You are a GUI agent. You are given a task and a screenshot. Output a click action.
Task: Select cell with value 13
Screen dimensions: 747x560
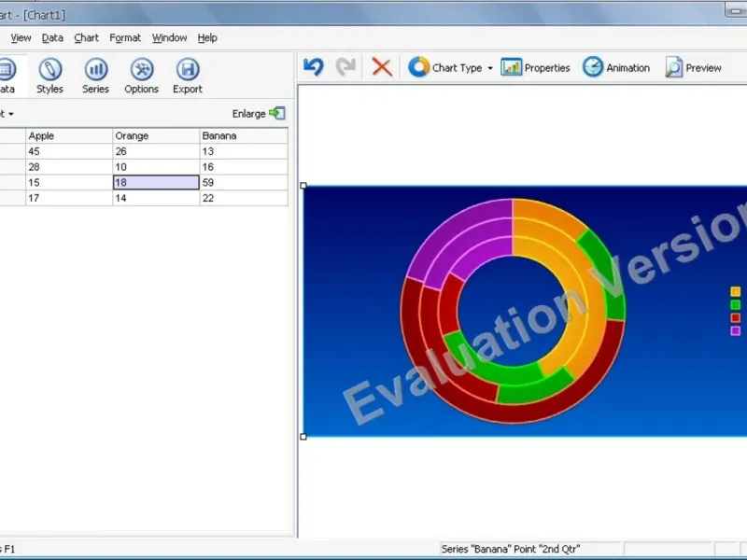(244, 151)
